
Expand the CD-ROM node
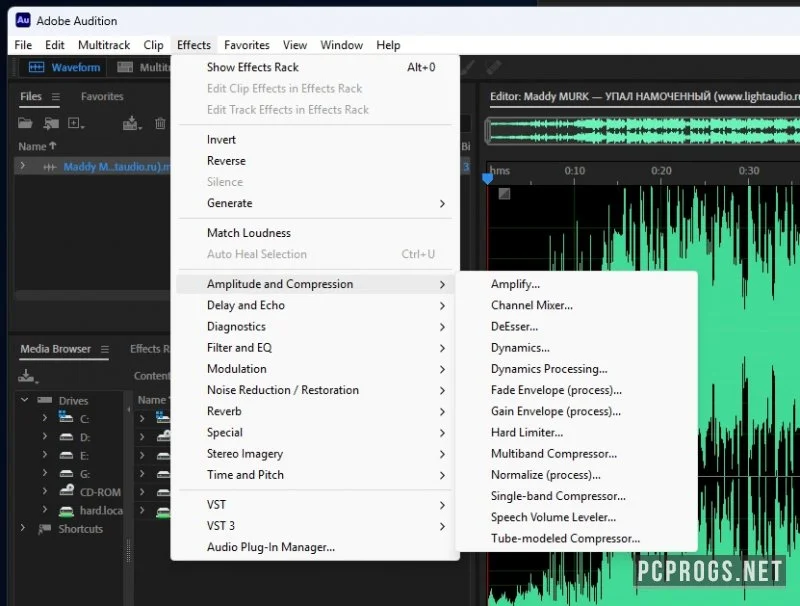coord(45,491)
